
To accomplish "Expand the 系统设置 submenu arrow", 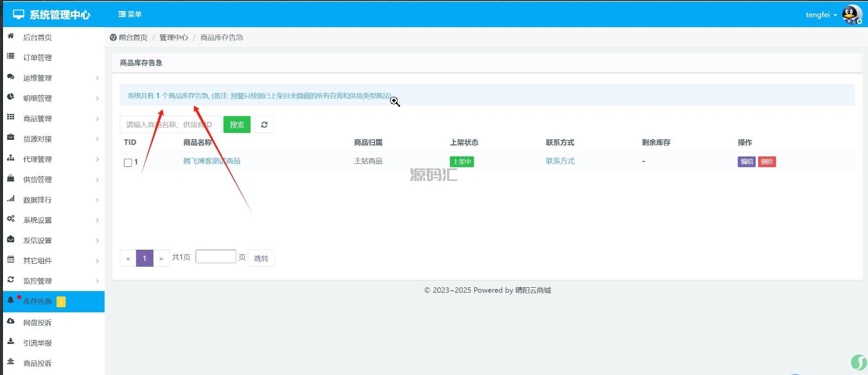I will pos(97,220).
